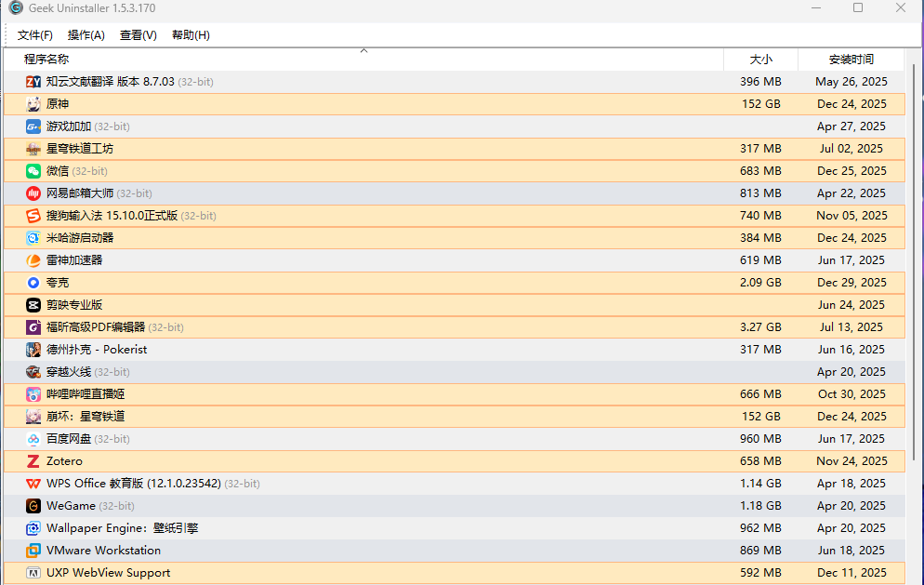Click the sort arrow above the name column
This screenshot has width=924, height=585.
point(364,51)
